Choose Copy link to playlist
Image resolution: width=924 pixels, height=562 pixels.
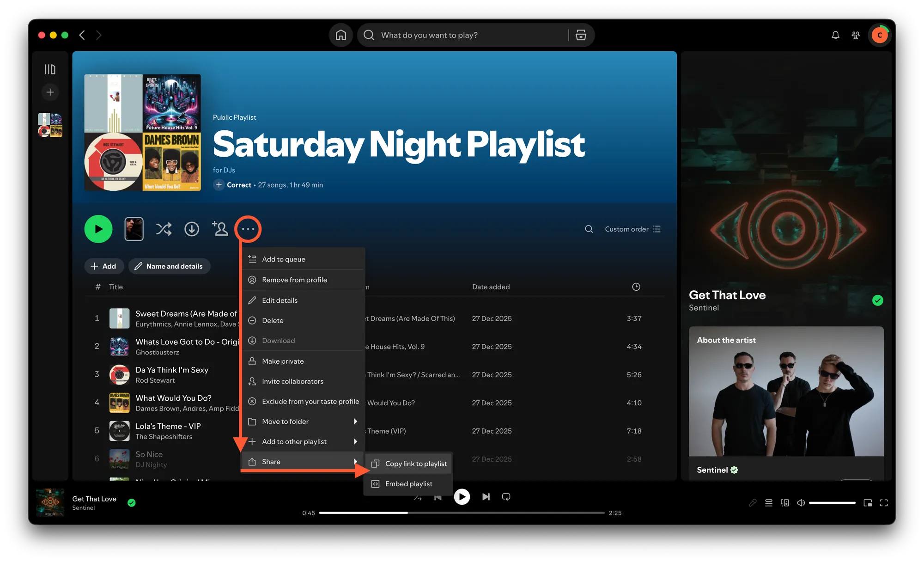pyautogui.click(x=409, y=464)
